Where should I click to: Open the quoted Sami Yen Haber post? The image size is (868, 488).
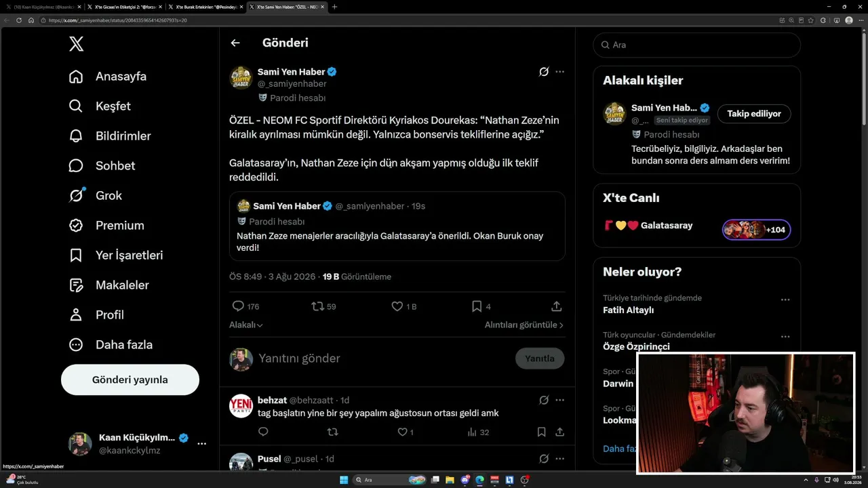pyautogui.click(x=397, y=226)
